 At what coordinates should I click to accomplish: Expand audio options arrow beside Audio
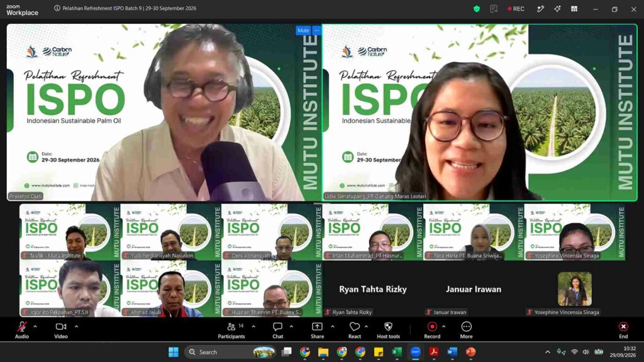(35, 327)
